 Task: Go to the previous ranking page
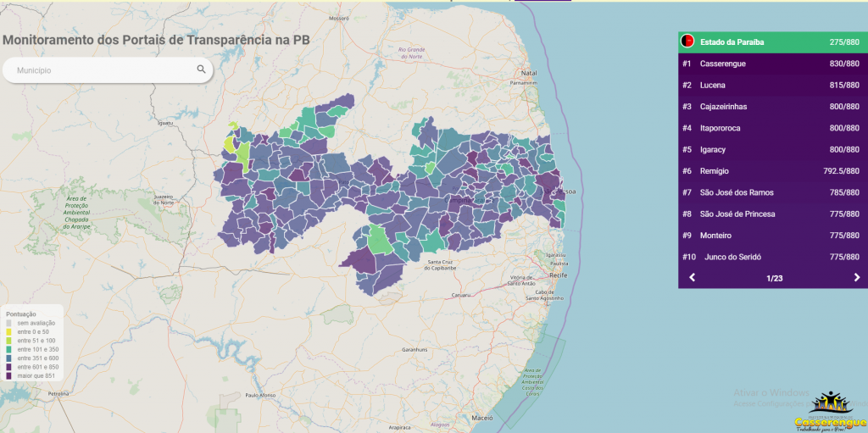[x=692, y=278]
